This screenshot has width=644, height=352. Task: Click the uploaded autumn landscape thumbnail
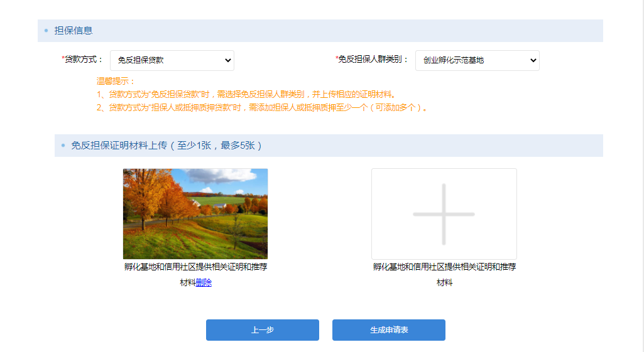click(195, 213)
